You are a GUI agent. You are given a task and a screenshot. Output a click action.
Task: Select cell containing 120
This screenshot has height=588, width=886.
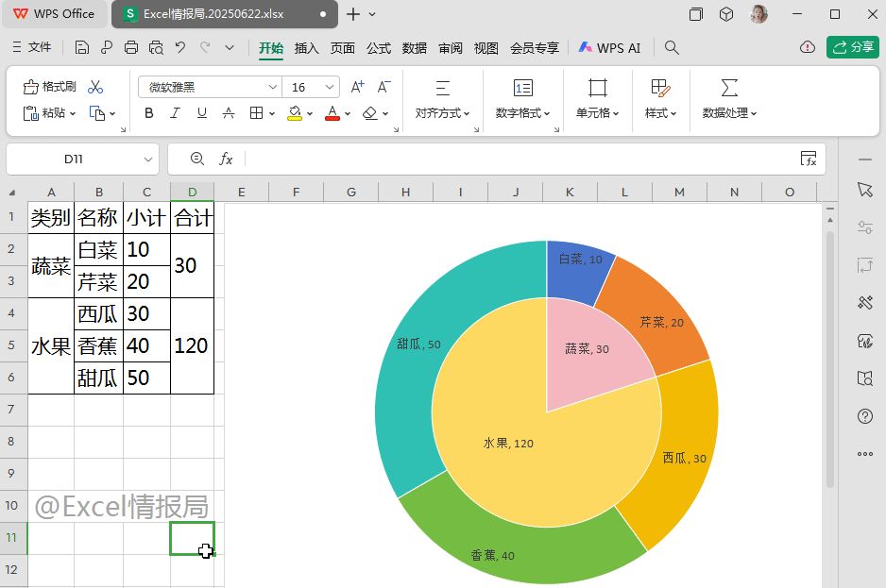tap(192, 345)
